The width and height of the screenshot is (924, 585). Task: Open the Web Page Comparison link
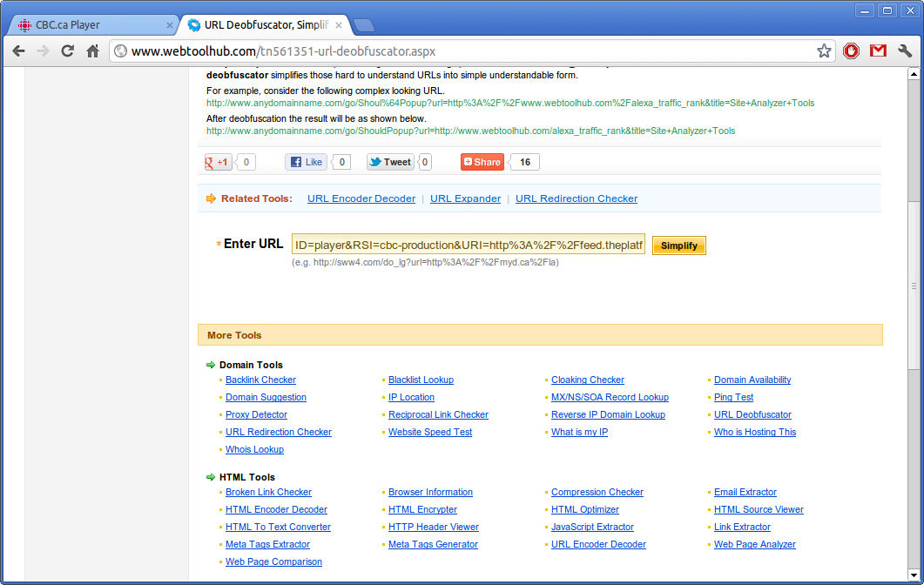click(273, 561)
